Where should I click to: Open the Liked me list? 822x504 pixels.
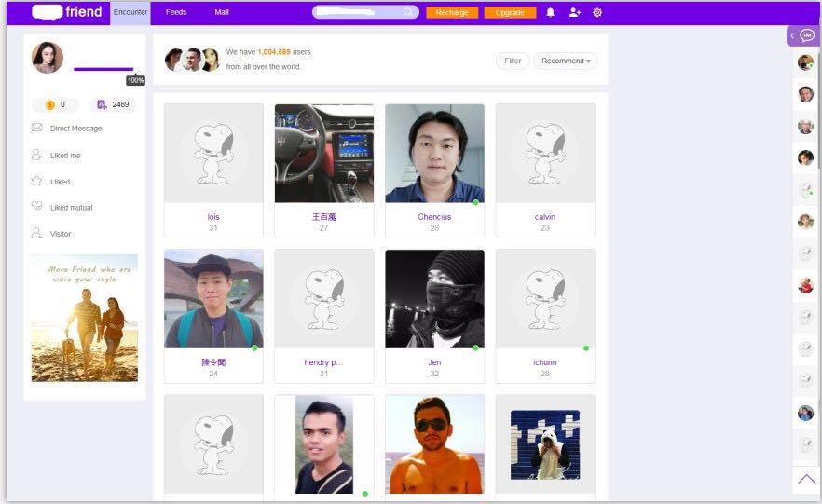tap(65, 156)
